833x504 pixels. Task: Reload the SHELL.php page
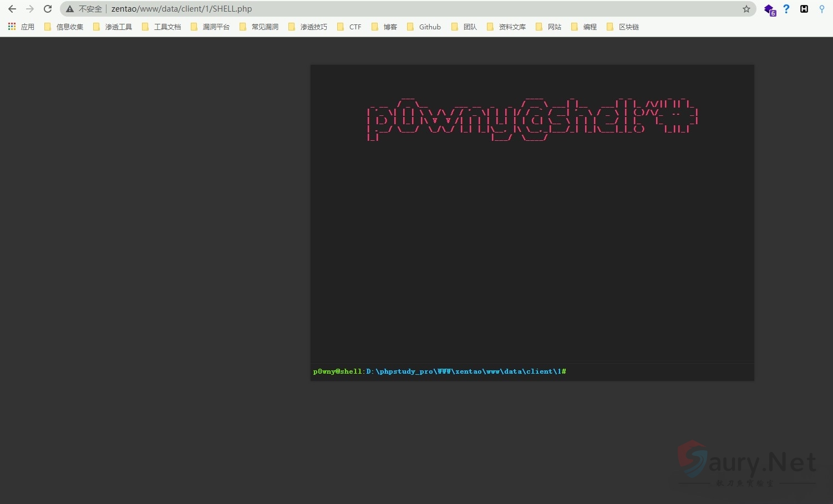pos(48,9)
